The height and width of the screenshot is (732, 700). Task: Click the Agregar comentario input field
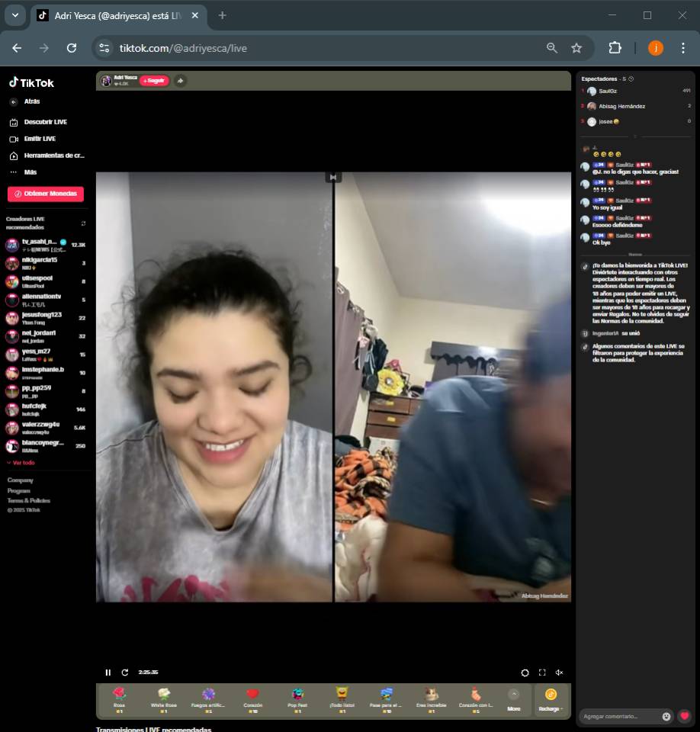[x=619, y=716]
